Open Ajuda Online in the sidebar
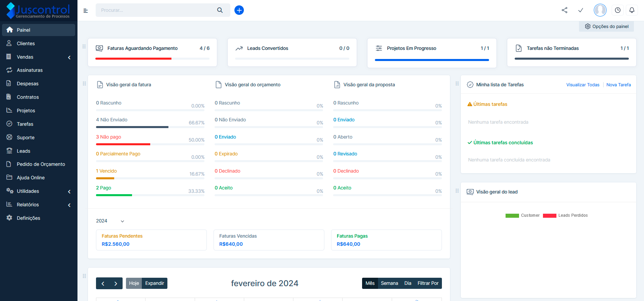 pos(39,178)
